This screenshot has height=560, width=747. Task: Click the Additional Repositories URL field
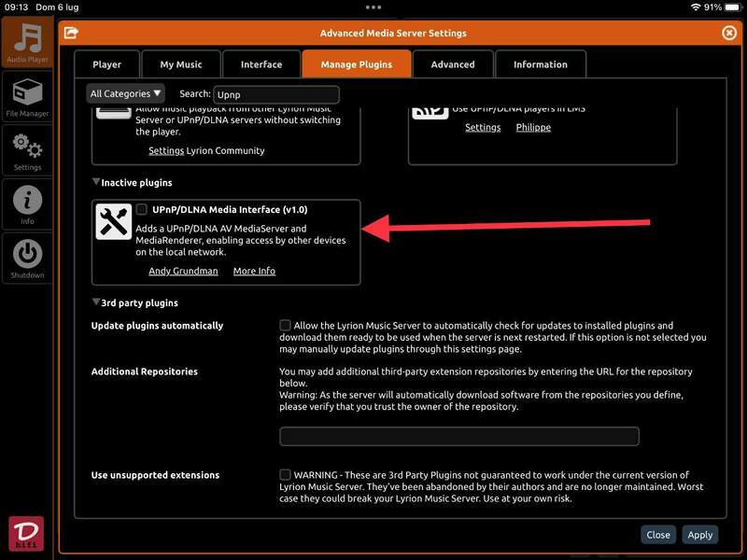pyautogui.click(x=459, y=436)
